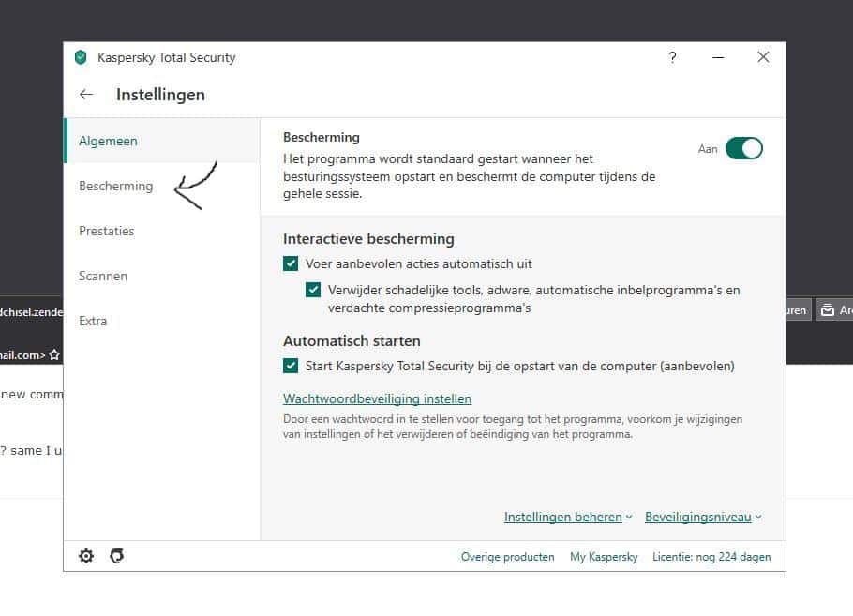The height and width of the screenshot is (616, 853).
Task: Uncheck Verwijder schadelijke tools, adware checkbox
Action: coord(313,290)
